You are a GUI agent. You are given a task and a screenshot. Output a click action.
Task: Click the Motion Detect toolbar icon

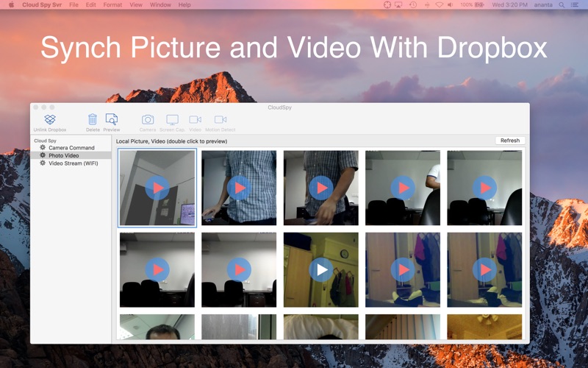[220, 119]
